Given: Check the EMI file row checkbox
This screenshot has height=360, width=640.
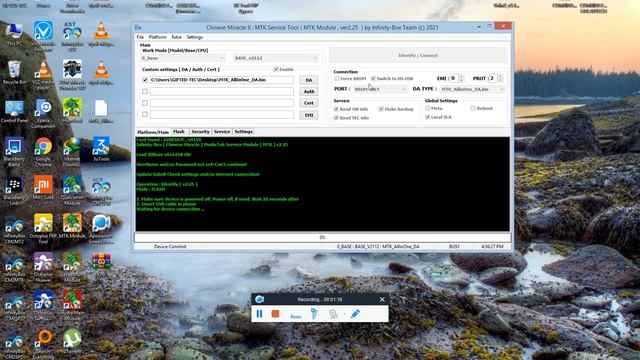Looking at the screenshot, I should (145, 114).
